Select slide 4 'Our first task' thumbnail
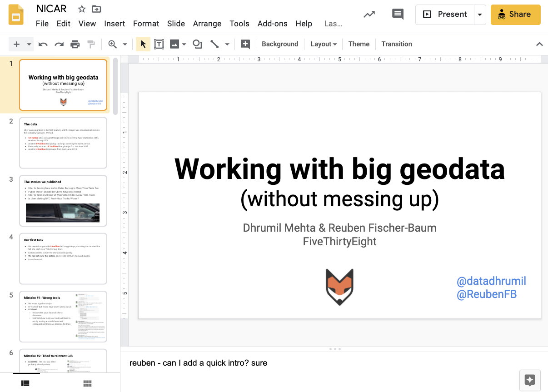Image resolution: width=548 pixels, height=392 pixels. pos(63,258)
